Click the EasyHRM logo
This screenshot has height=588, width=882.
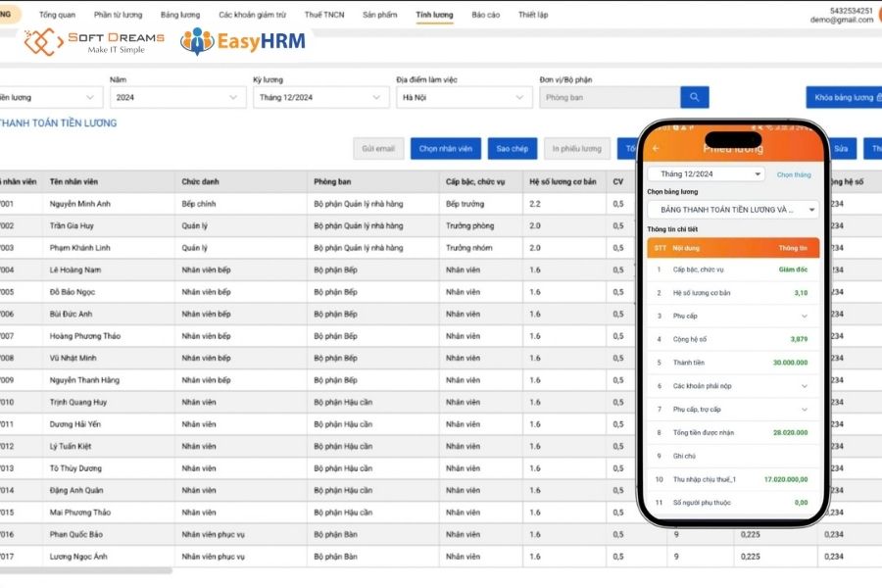[x=242, y=41]
